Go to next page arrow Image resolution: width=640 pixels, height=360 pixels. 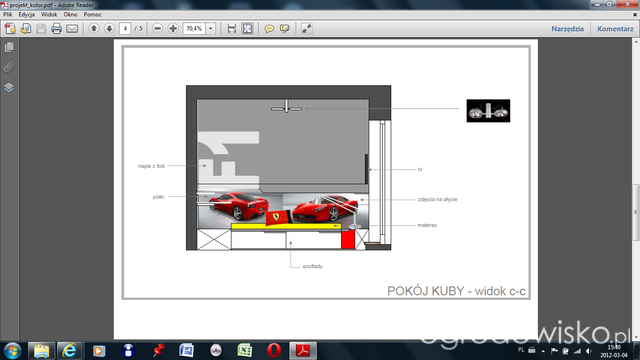(x=109, y=29)
